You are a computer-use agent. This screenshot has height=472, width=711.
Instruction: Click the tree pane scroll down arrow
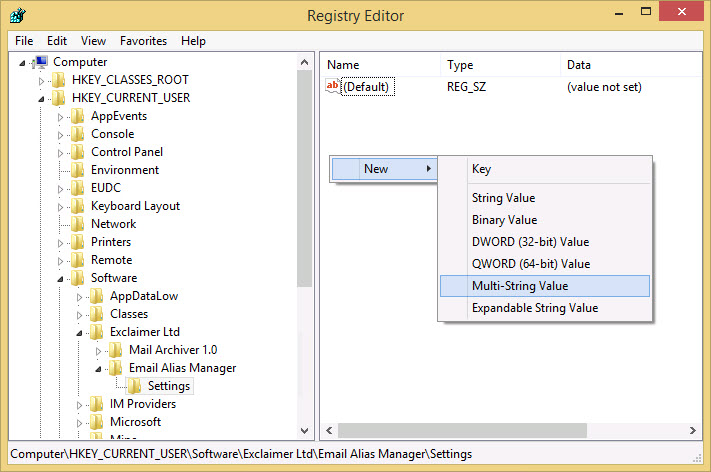coord(305,431)
